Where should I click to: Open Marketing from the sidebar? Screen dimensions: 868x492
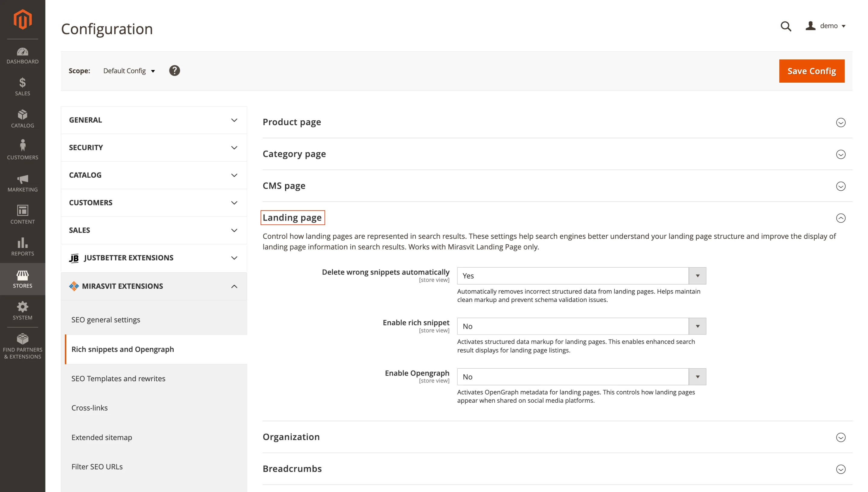22,183
